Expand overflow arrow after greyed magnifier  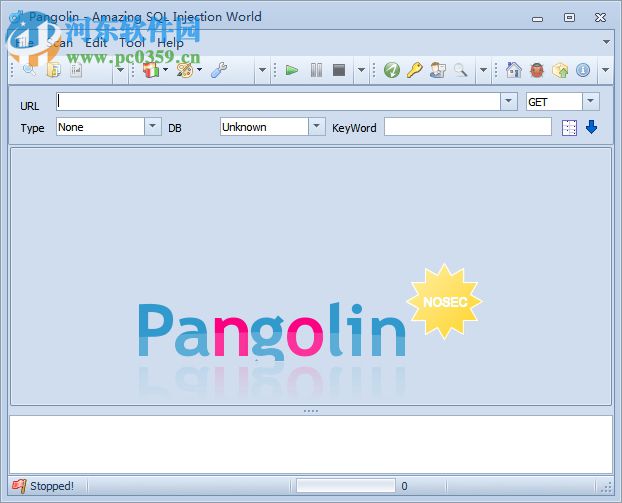[483, 70]
